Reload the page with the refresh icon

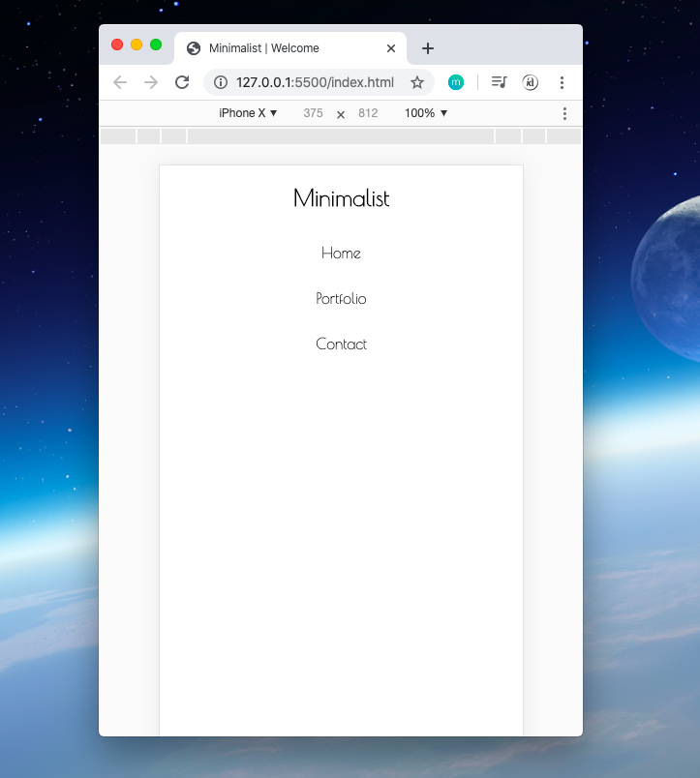pos(182,82)
